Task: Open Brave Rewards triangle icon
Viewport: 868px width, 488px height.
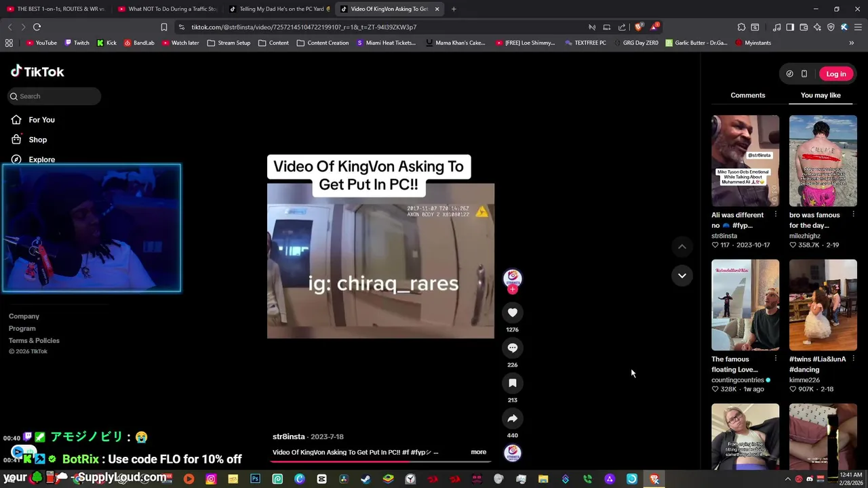Action: [x=654, y=27]
